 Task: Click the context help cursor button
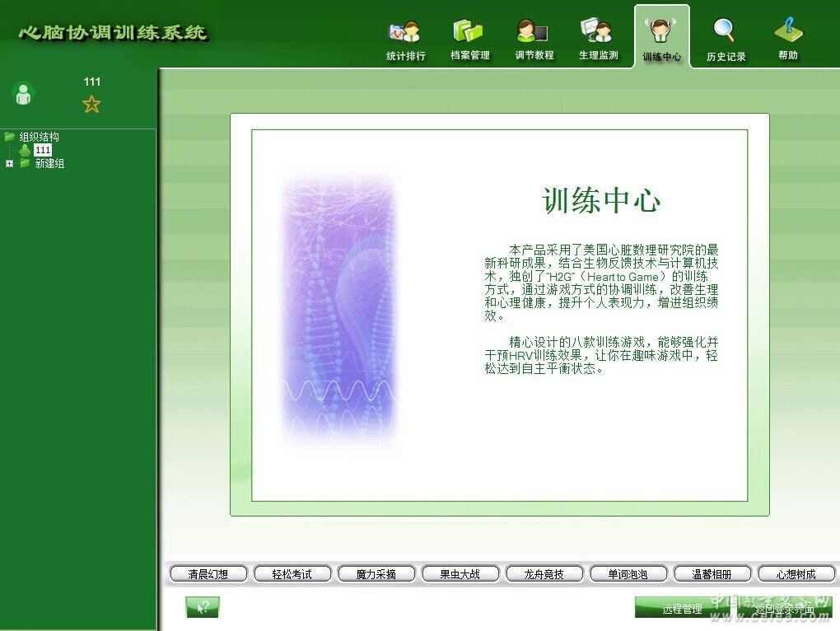click(x=203, y=608)
